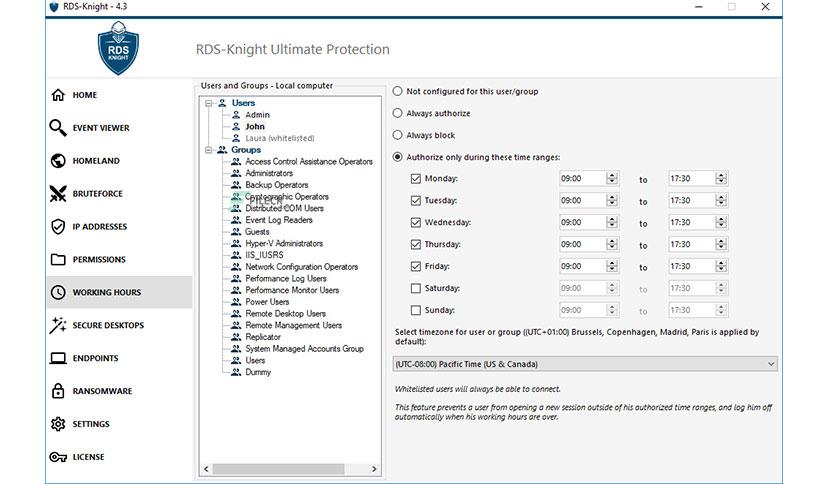Select the Remote Desktop Users group

coord(285,313)
